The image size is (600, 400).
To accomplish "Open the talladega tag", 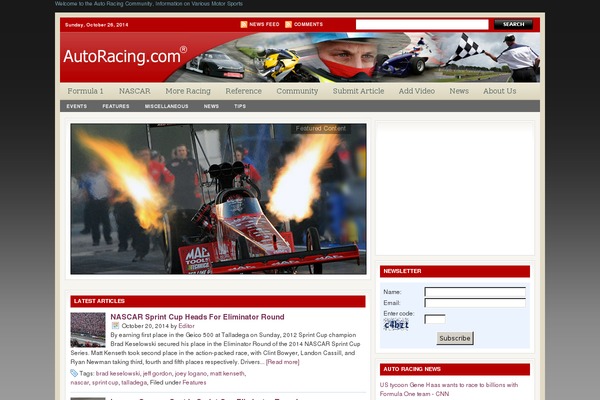I will [134, 382].
